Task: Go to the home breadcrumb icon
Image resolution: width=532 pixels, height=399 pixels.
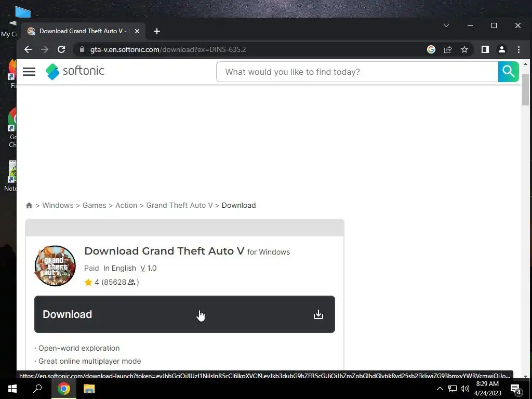Action: [x=29, y=205]
